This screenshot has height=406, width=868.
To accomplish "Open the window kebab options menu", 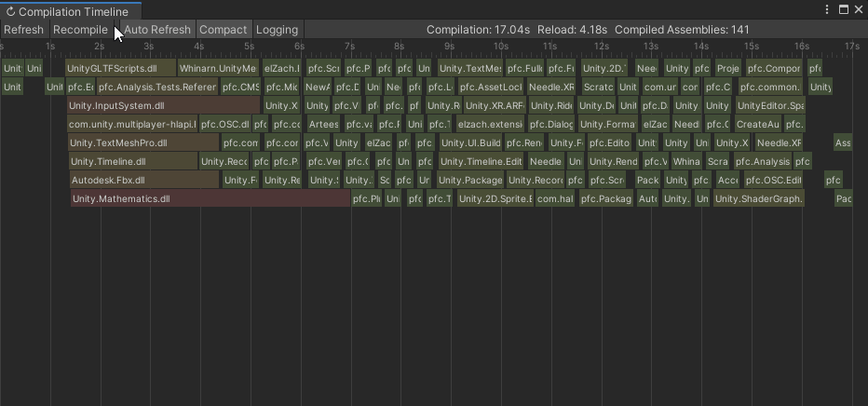I will coord(827,10).
